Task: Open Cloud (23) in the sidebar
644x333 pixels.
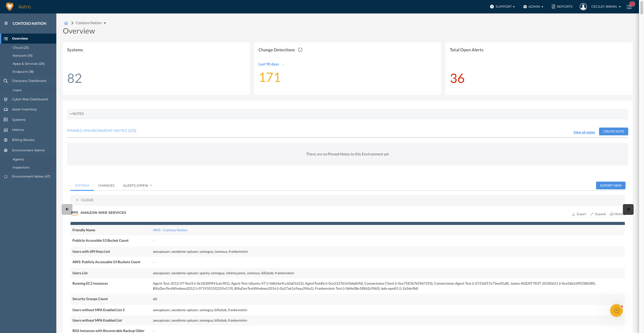Action: coord(20,48)
